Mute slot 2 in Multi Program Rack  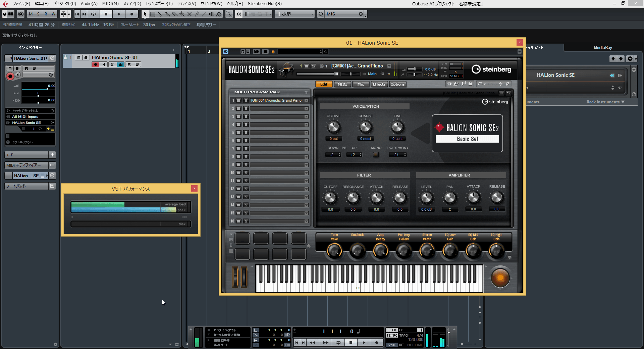point(238,108)
